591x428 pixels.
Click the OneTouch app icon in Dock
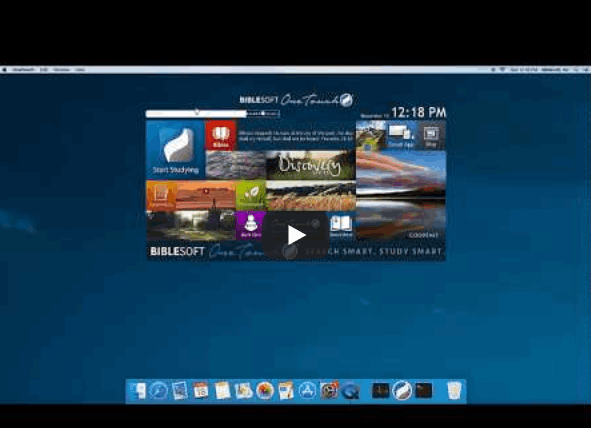coord(402,390)
